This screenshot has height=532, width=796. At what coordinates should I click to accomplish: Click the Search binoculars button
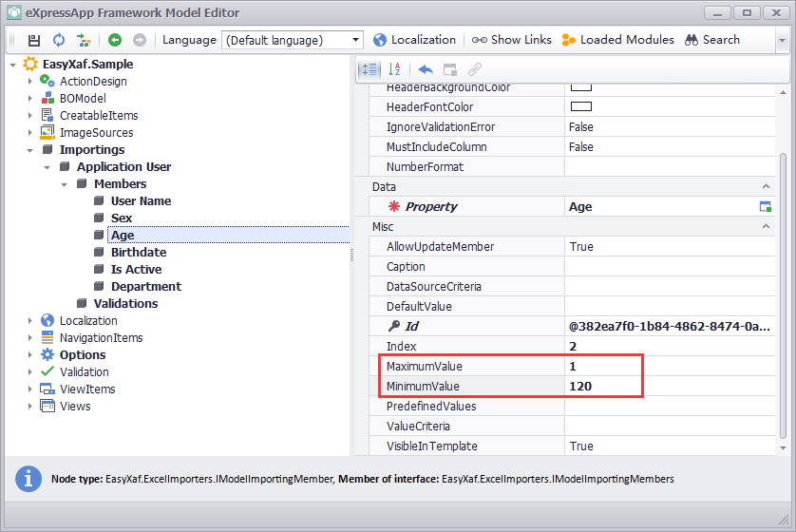click(712, 40)
